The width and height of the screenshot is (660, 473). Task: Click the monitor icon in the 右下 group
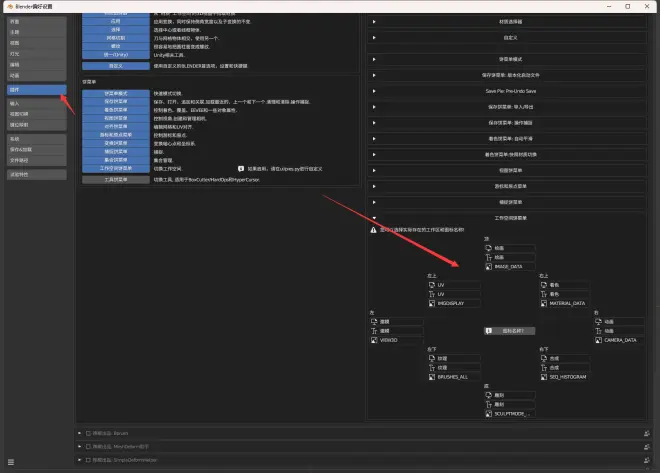click(544, 359)
